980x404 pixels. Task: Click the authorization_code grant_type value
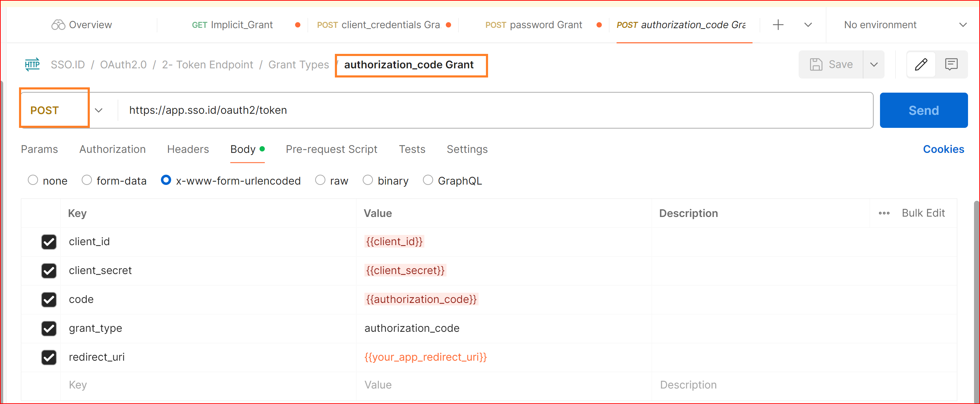pos(504,329)
